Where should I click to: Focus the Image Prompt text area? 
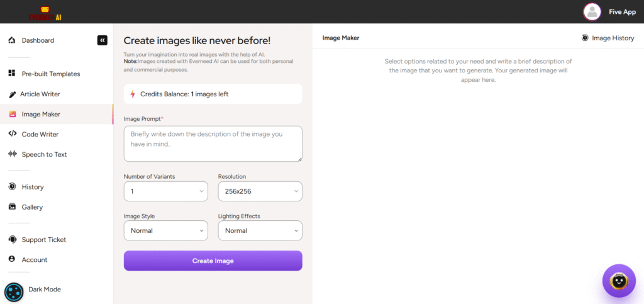coord(213,144)
